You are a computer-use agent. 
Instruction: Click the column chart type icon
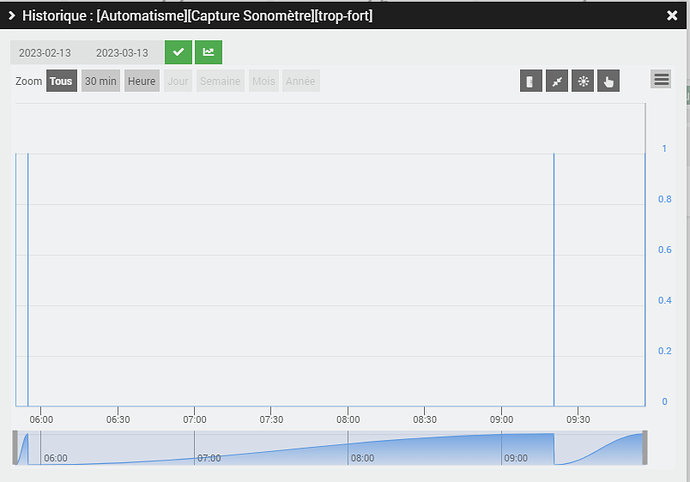[531, 81]
